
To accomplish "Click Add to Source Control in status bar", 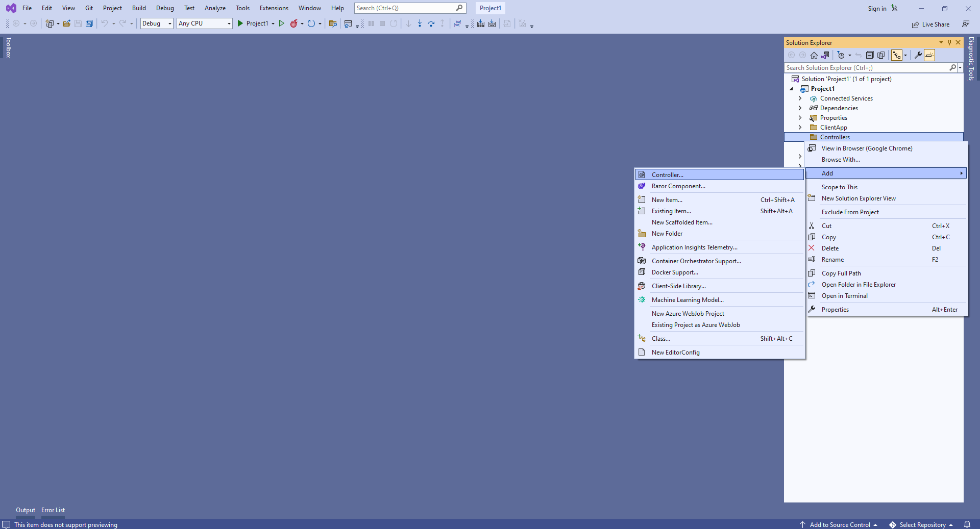I will pos(840,525).
